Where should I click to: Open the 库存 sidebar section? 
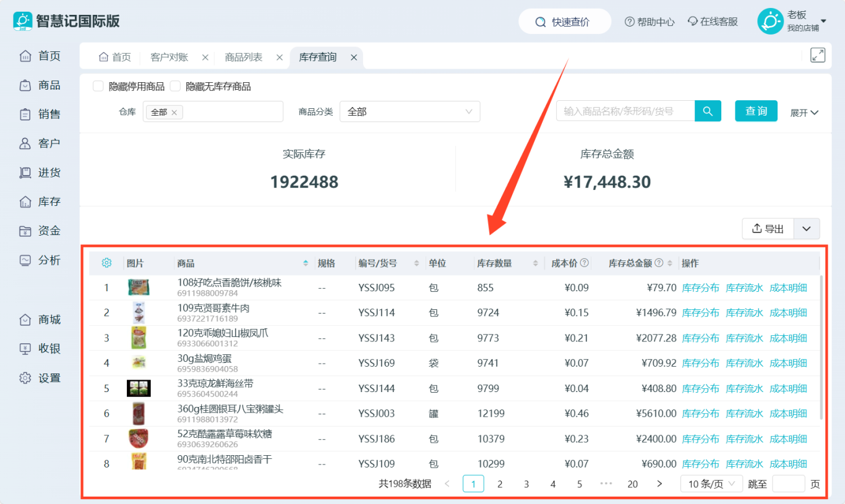pyautogui.click(x=40, y=202)
